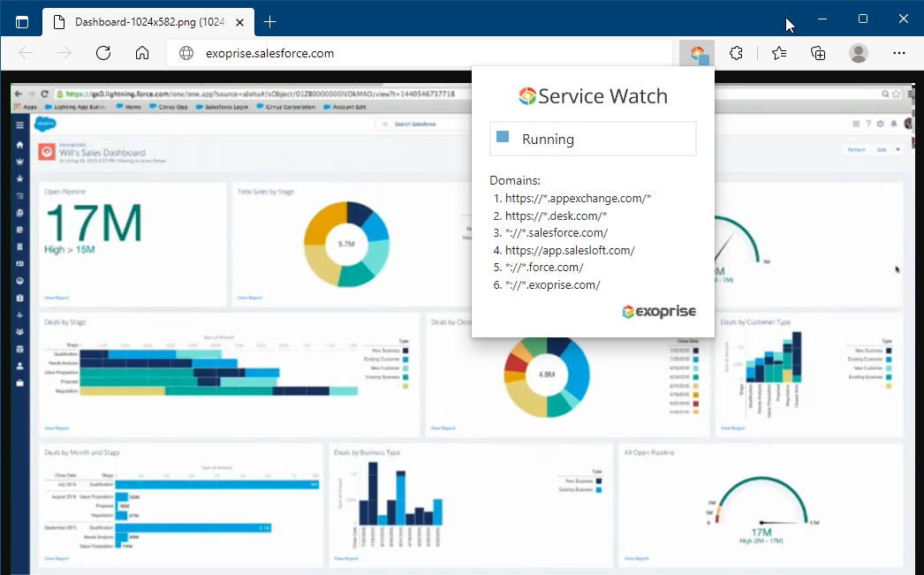Open the Extensions puzzle-piece icon

click(736, 54)
